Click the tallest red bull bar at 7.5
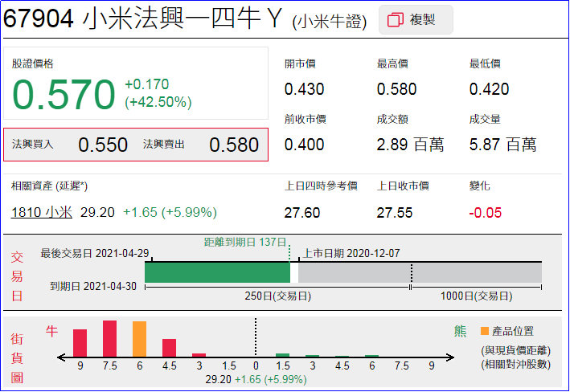 110,339
